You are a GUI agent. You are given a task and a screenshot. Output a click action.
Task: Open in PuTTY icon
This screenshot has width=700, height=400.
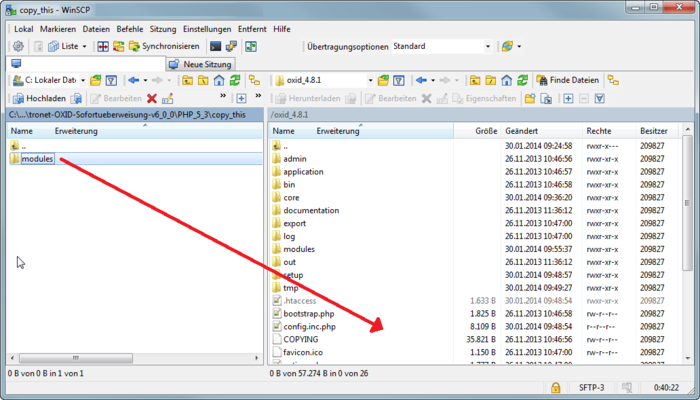pyautogui.click(x=231, y=46)
